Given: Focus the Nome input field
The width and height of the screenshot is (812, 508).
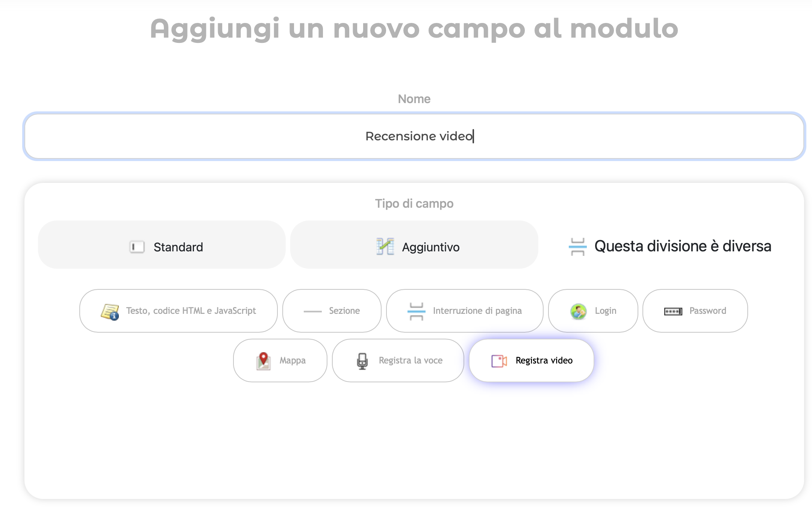Looking at the screenshot, I should (414, 136).
